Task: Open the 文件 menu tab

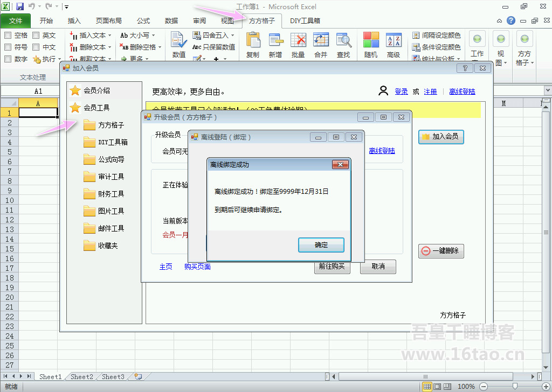Action: click(x=16, y=21)
